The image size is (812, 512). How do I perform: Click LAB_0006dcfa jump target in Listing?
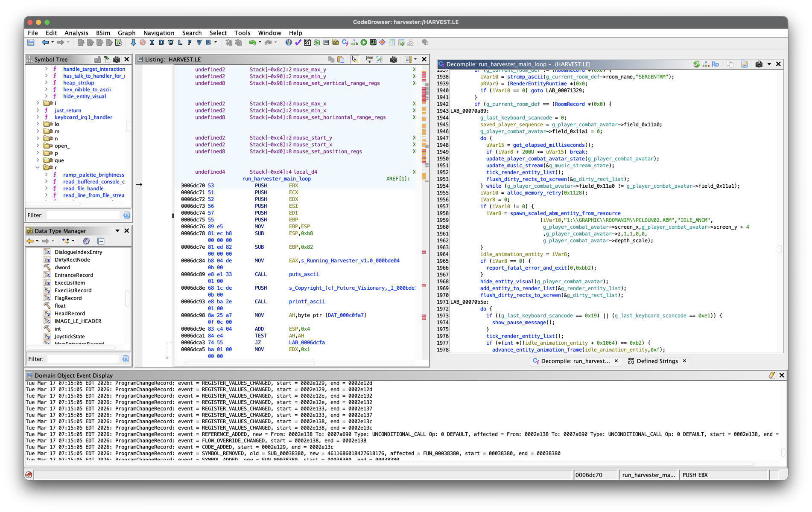tap(307, 343)
